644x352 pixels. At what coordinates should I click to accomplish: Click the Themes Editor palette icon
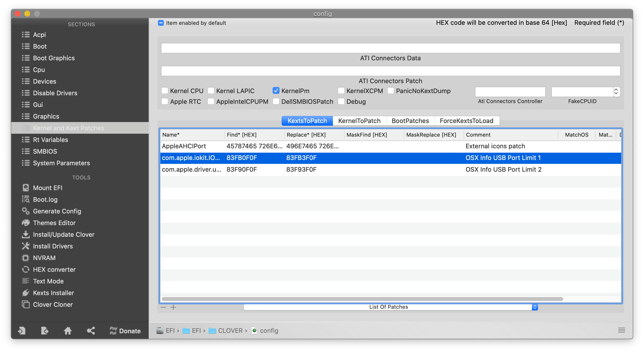[x=26, y=223]
